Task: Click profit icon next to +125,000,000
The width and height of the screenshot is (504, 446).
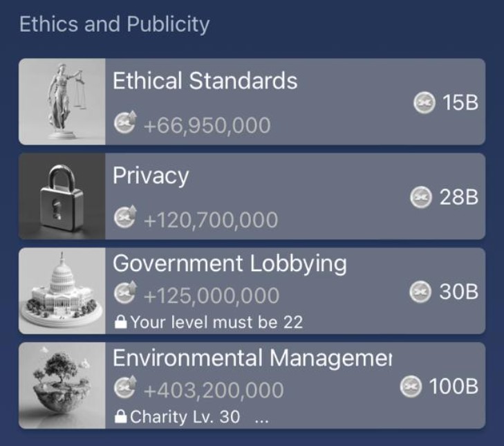Action: (x=125, y=292)
